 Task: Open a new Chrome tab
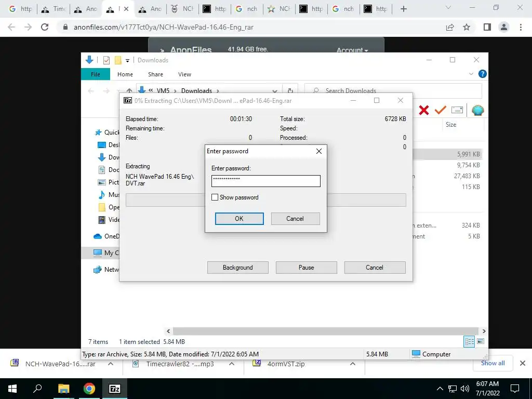(x=403, y=9)
